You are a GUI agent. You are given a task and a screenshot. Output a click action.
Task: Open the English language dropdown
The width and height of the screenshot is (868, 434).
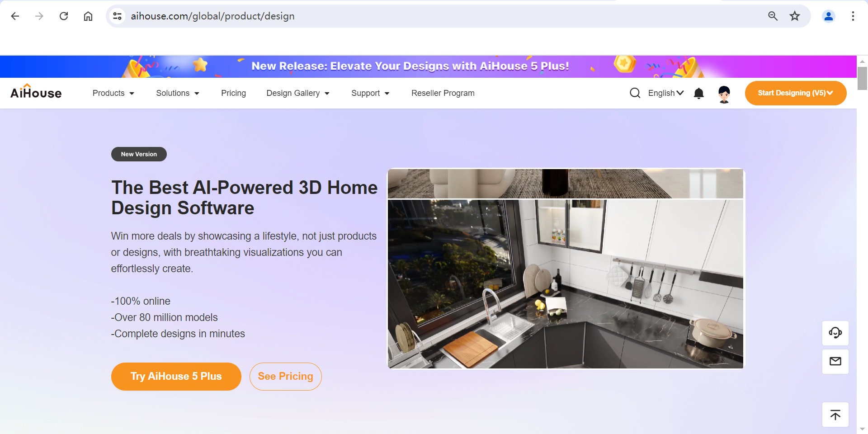point(665,93)
